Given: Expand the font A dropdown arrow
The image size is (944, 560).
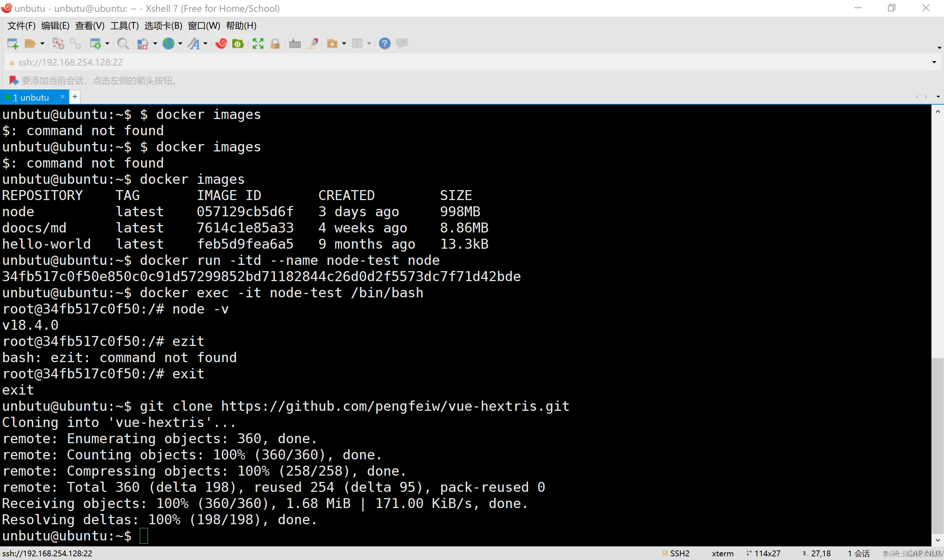Looking at the screenshot, I should point(205,44).
